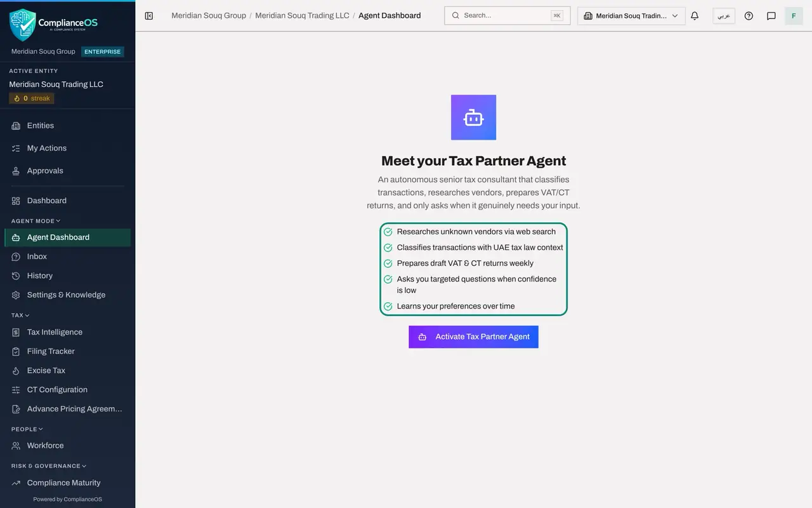Switch language to Arabic
Viewport: 812px width, 508px height.
pyautogui.click(x=724, y=16)
